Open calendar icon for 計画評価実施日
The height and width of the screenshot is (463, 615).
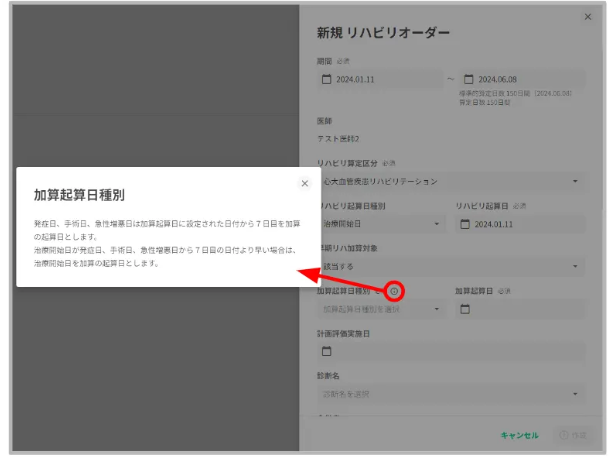(x=326, y=351)
